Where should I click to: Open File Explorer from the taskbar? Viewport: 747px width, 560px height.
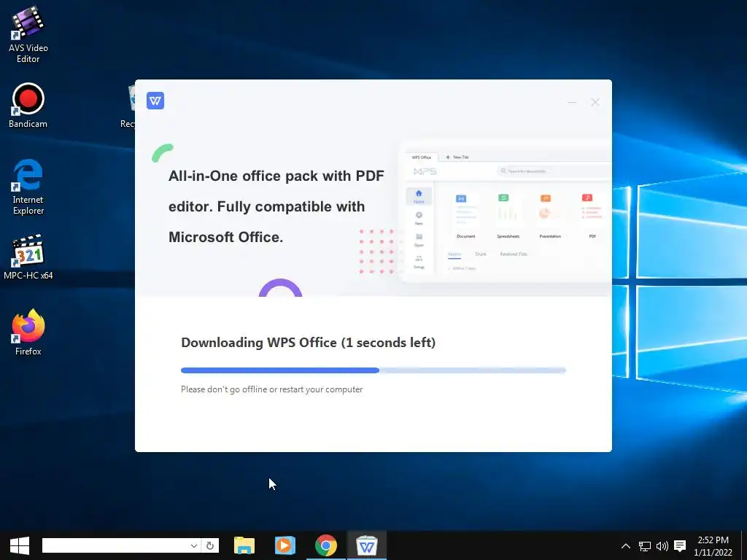(x=244, y=545)
